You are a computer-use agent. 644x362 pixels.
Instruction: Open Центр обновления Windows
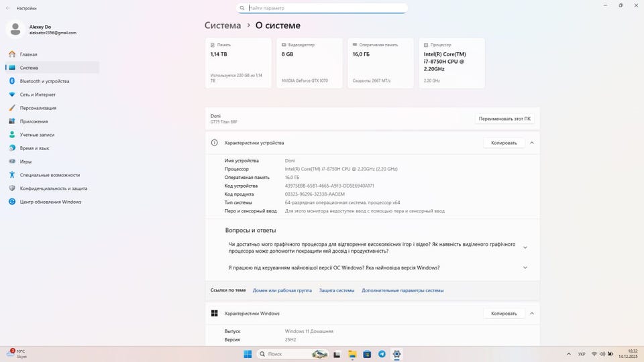[x=50, y=202]
